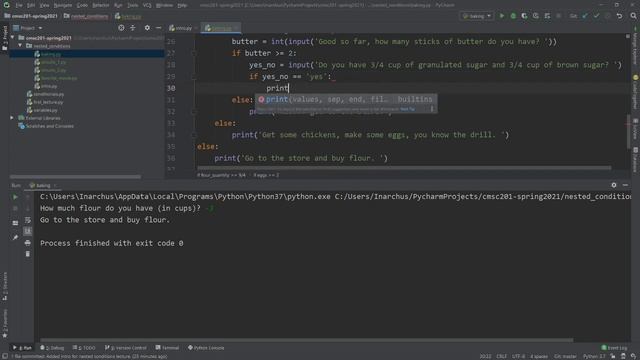Open the Run panel settings gear
Screen dimensions: 640x360
[614, 185]
